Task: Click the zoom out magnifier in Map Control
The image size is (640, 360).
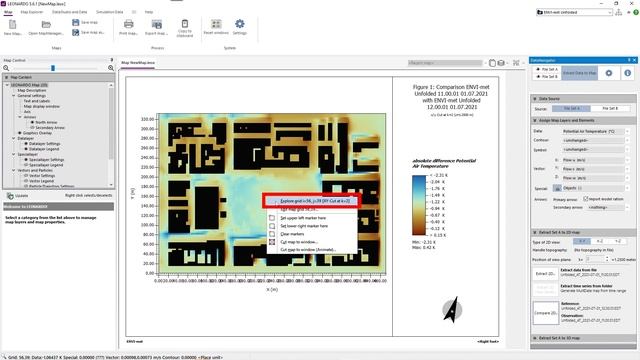Action: (x=6, y=68)
